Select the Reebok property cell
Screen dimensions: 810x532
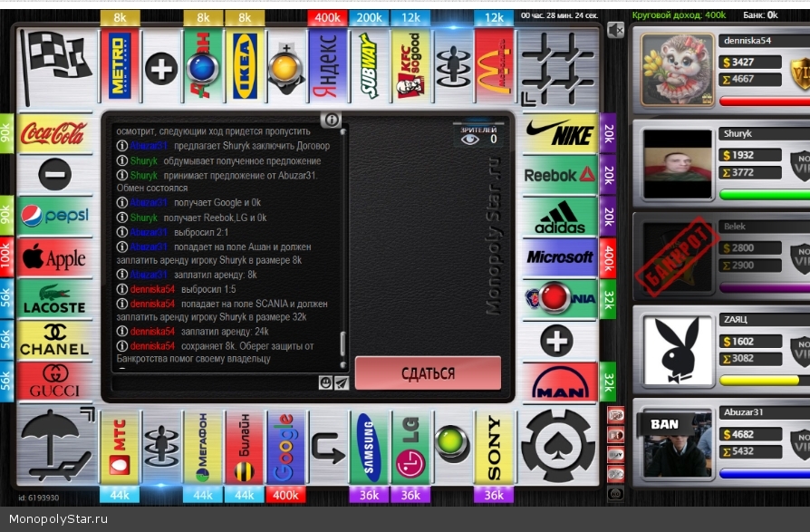tap(559, 175)
